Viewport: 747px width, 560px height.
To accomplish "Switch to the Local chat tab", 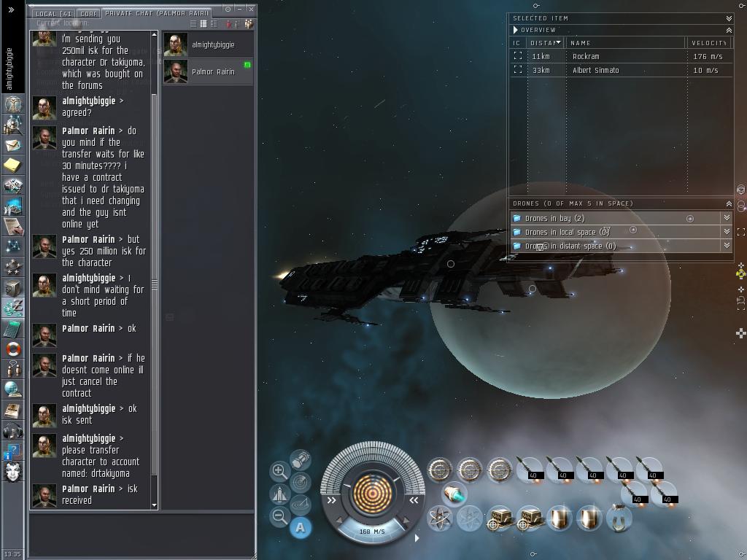I will 53,13.
